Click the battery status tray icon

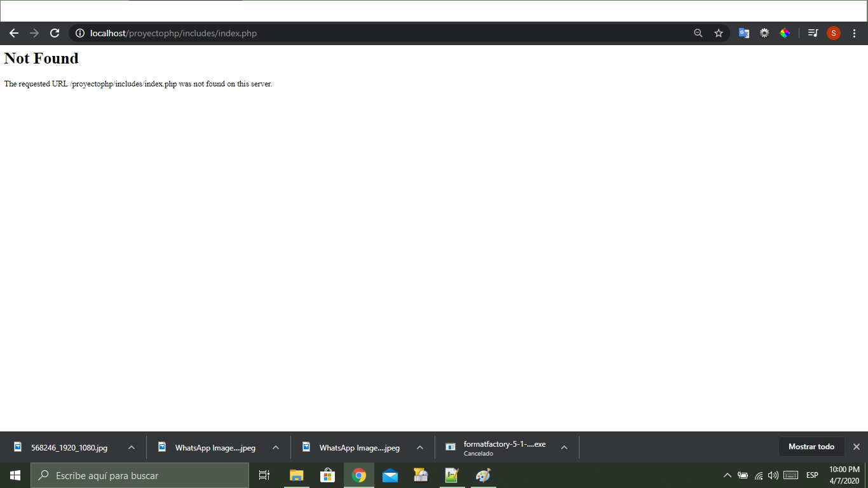click(x=743, y=475)
